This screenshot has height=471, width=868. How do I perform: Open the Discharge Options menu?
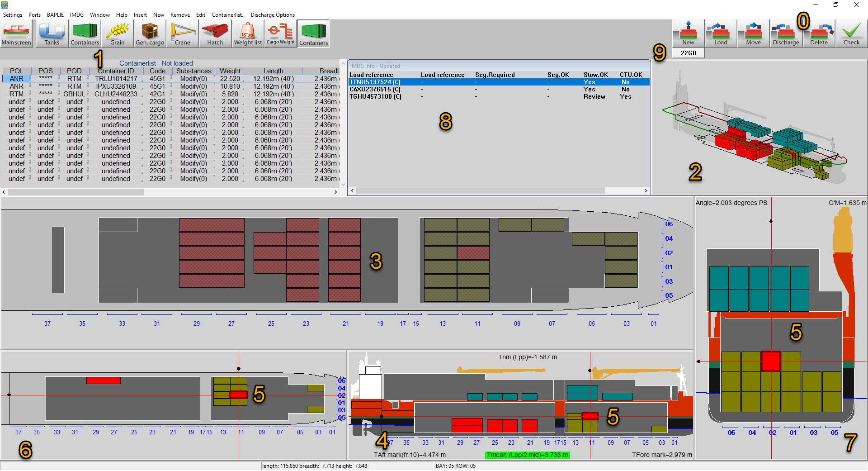point(273,15)
